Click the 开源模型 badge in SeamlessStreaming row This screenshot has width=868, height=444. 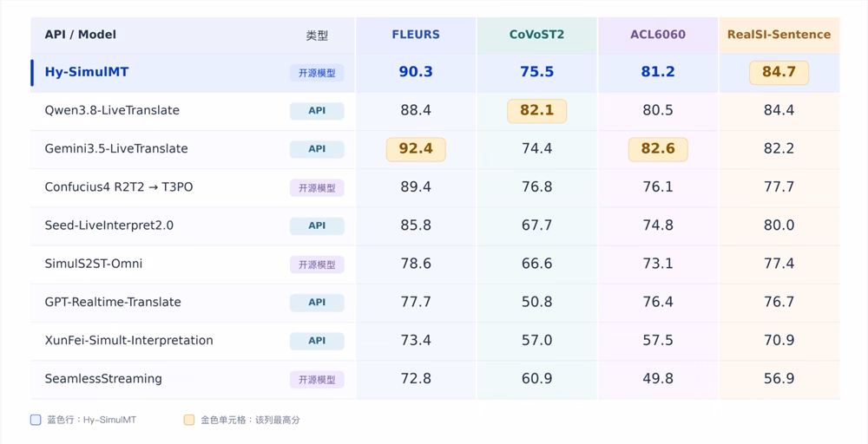click(317, 379)
